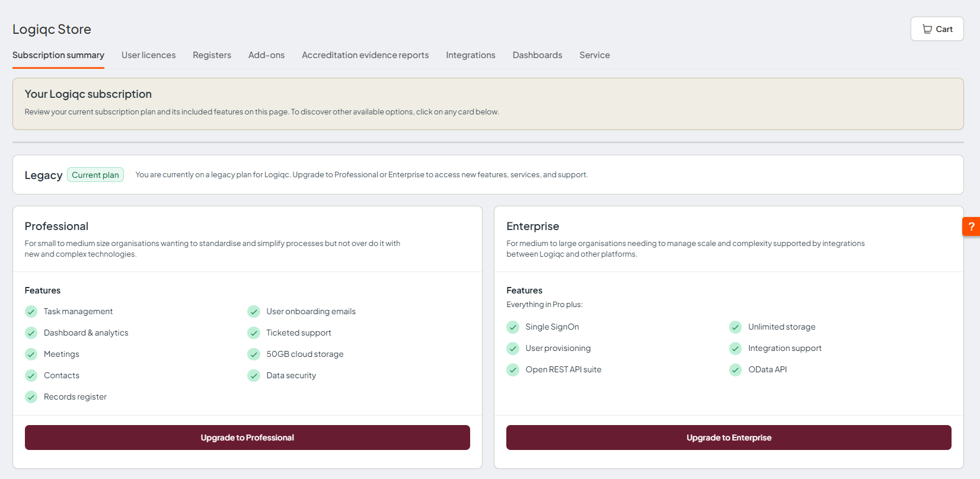The width and height of the screenshot is (980, 479).
Task: Click the Data security checkmark icon
Action: [x=254, y=376]
